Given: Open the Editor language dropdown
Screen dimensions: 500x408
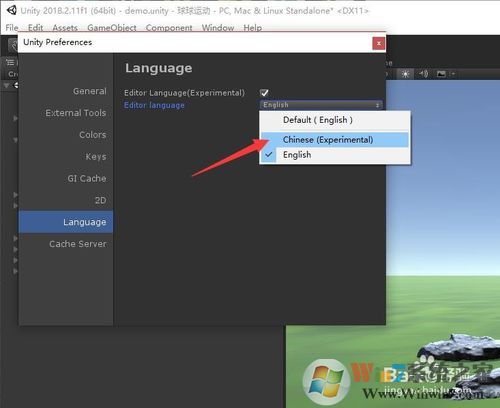Looking at the screenshot, I should coord(321,105).
